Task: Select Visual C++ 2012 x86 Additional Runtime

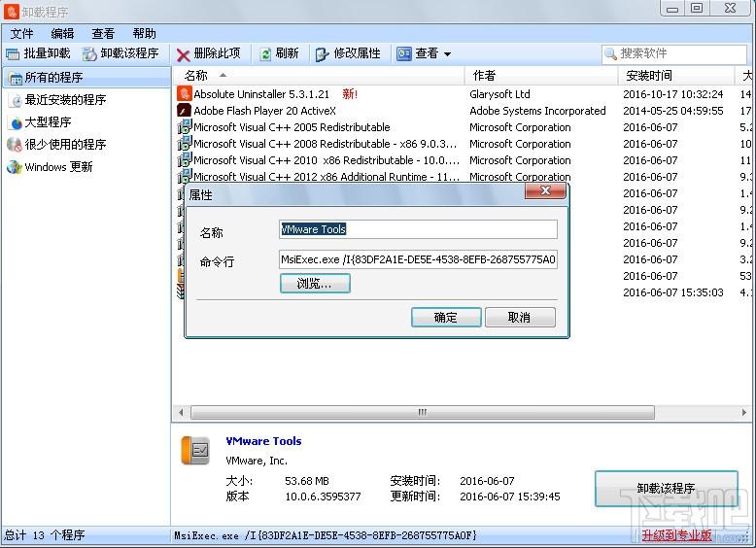Action: pyautogui.click(x=326, y=177)
